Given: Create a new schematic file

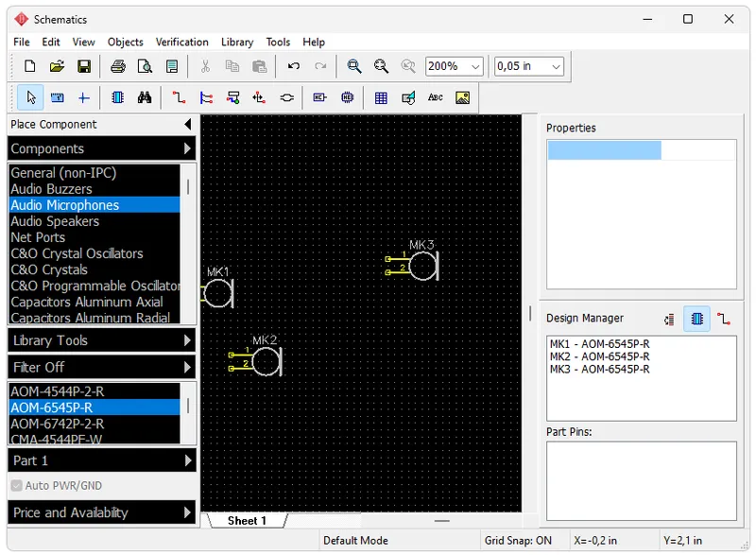Looking at the screenshot, I should [x=30, y=66].
